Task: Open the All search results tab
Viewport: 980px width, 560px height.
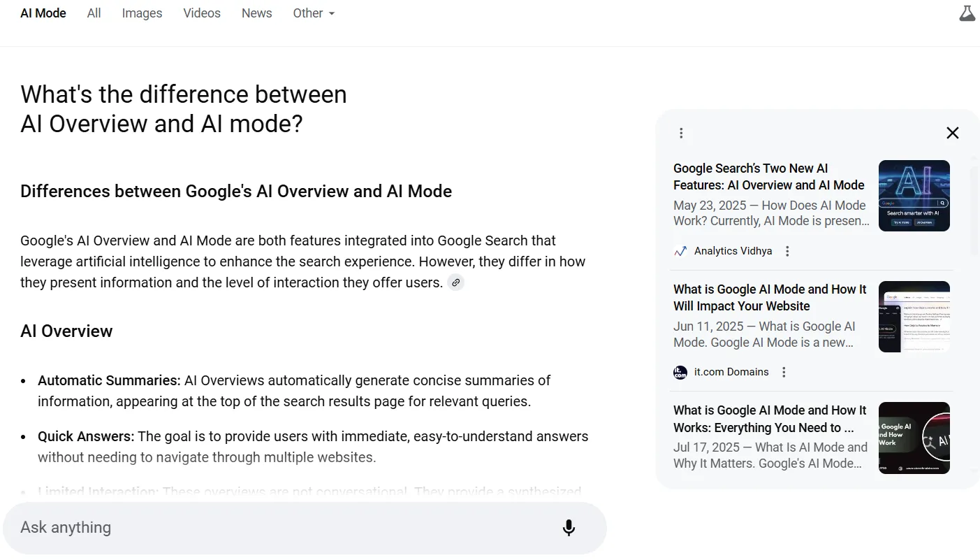Action: click(x=94, y=13)
